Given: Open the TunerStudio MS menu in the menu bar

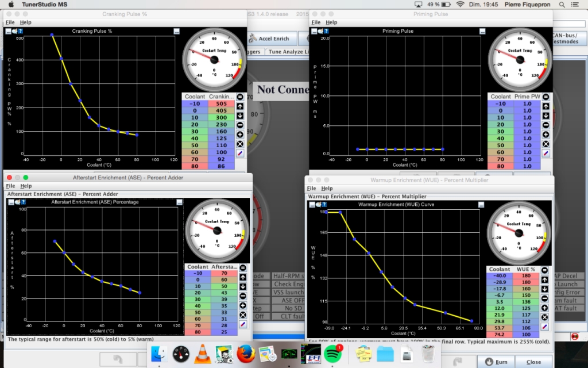Looking at the screenshot, I should [45, 5].
